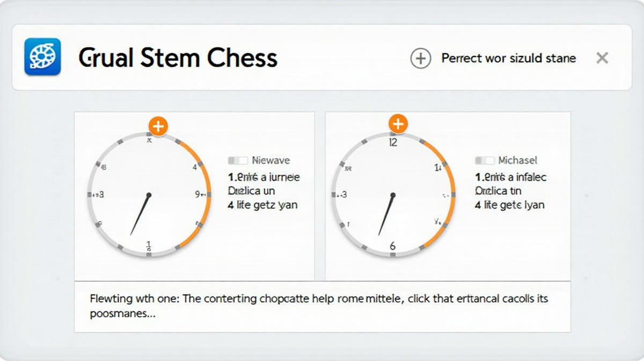Click the right clock's center pivot

393,194
